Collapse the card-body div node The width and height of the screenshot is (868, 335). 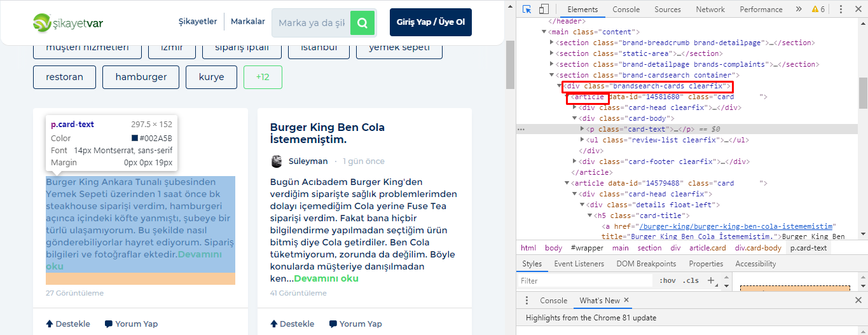pyautogui.click(x=575, y=118)
